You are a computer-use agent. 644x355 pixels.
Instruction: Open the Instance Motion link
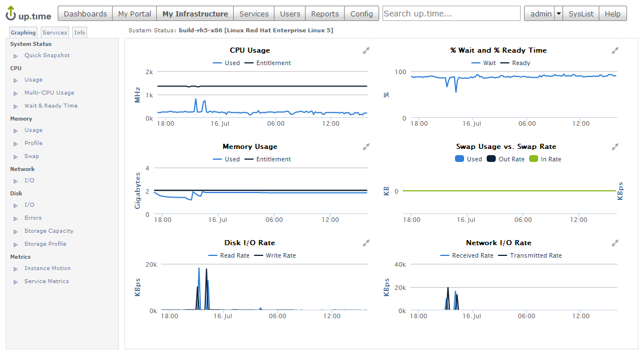click(x=48, y=268)
